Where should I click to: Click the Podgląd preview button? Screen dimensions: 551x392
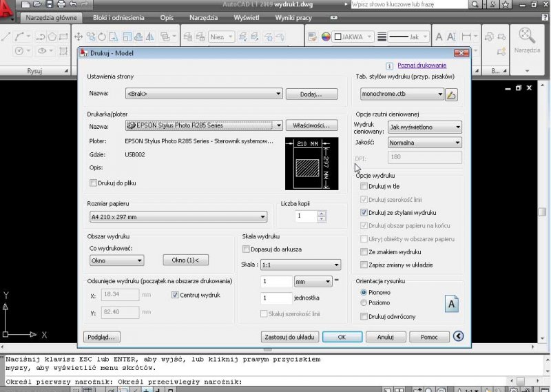pyautogui.click(x=101, y=337)
